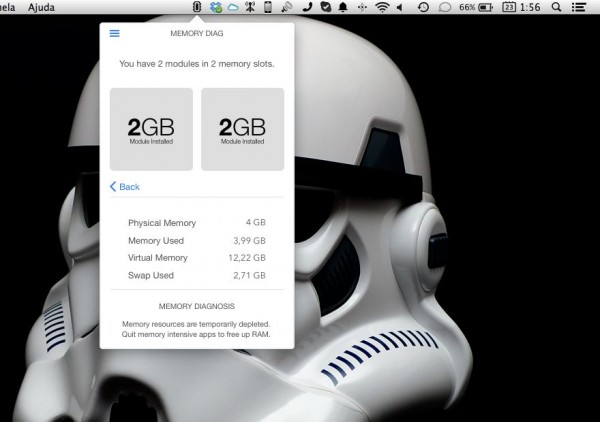Click the 4 GB physical memory value
Screen dimensions: 600x422
(x=256, y=222)
